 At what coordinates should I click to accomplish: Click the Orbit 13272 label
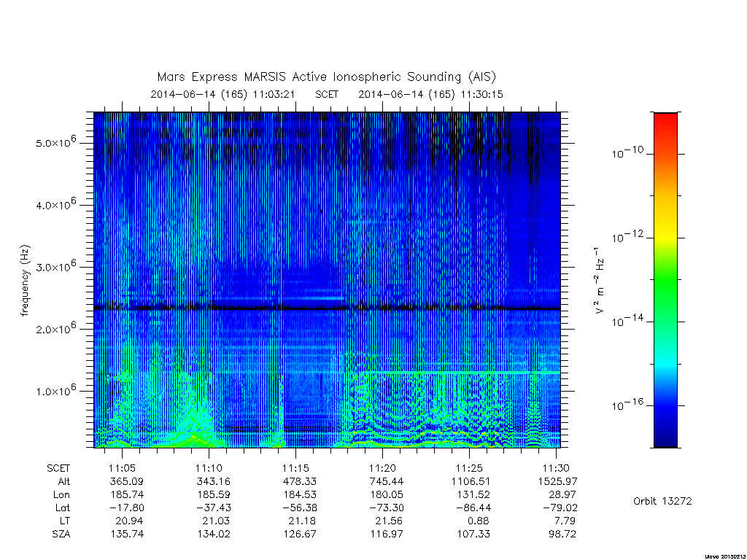662,501
